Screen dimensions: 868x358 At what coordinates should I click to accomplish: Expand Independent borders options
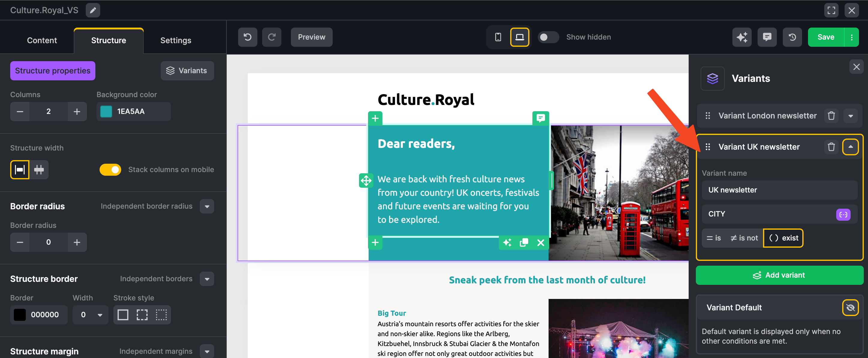[x=207, y=279]
